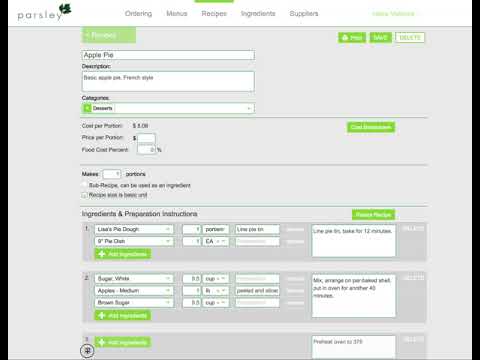Edit the Makes portions quantity field
The image size is (480, 360).
coord(112,174)
